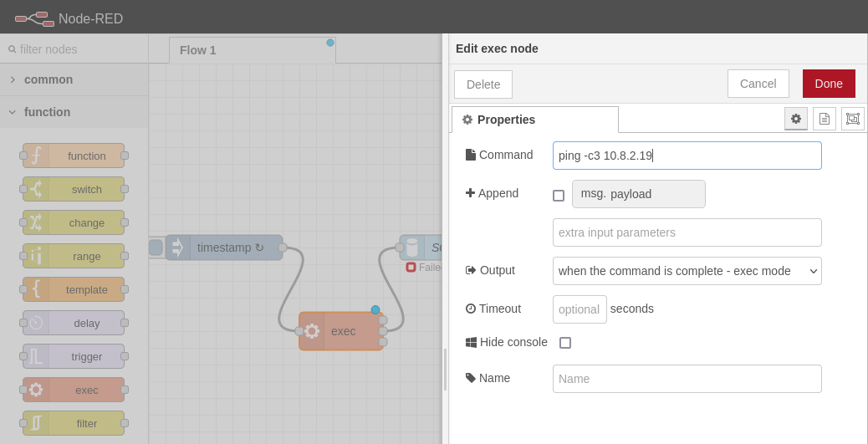Select the exec node in palette
This screenshot has width=868, height=444.
[74, 390]
